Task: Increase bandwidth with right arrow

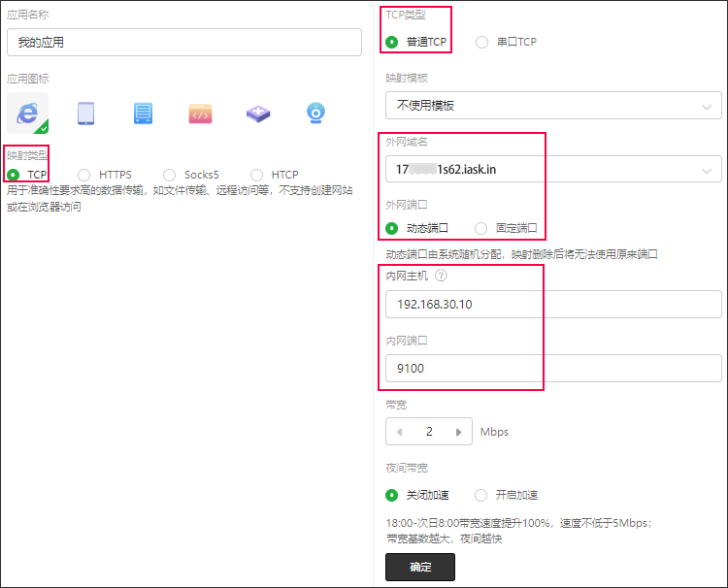Action: (x=459, y=432)
